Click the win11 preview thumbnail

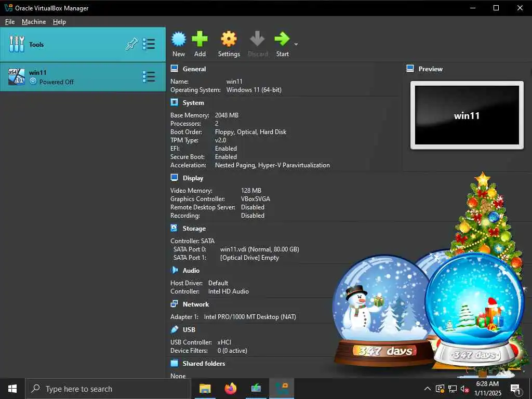click(467, 115)
